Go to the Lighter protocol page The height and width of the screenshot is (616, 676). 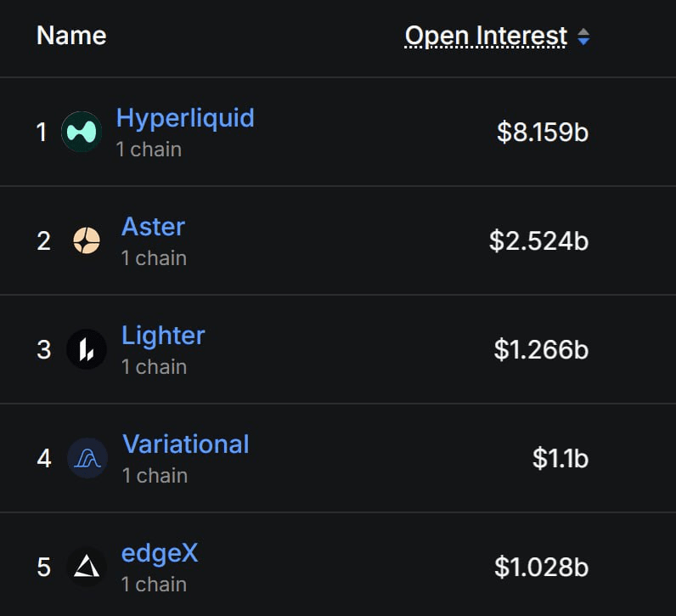(163, 336)
